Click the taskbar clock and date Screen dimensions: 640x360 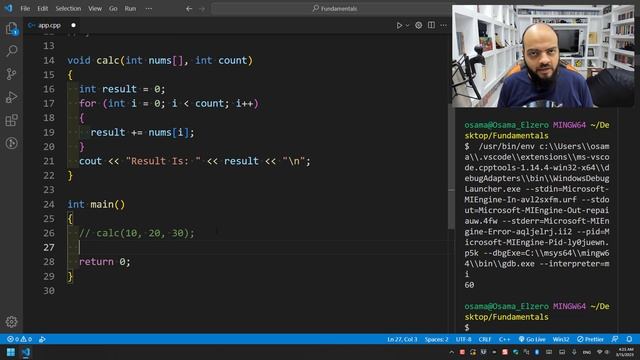point(625,352)
